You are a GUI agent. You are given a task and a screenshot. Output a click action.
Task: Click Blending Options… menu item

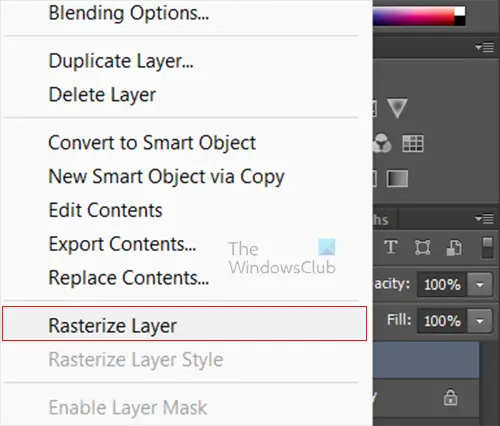click(129, 13)
